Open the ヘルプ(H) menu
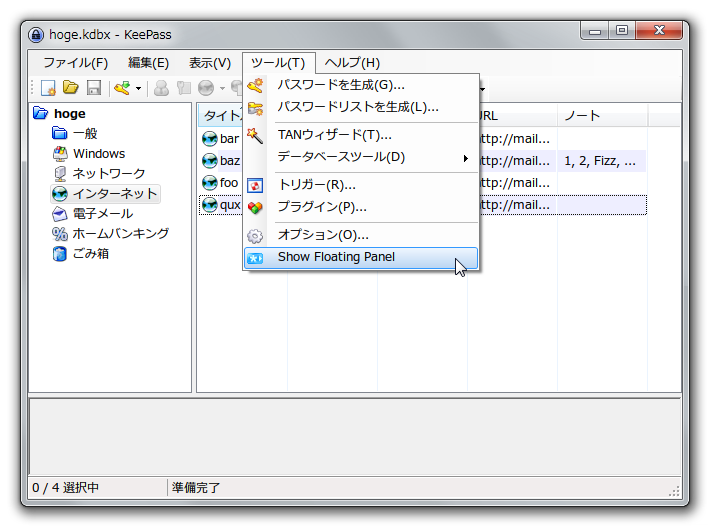Image resolution: width=710 pixels, height=527 pixels. coord(352,63)
